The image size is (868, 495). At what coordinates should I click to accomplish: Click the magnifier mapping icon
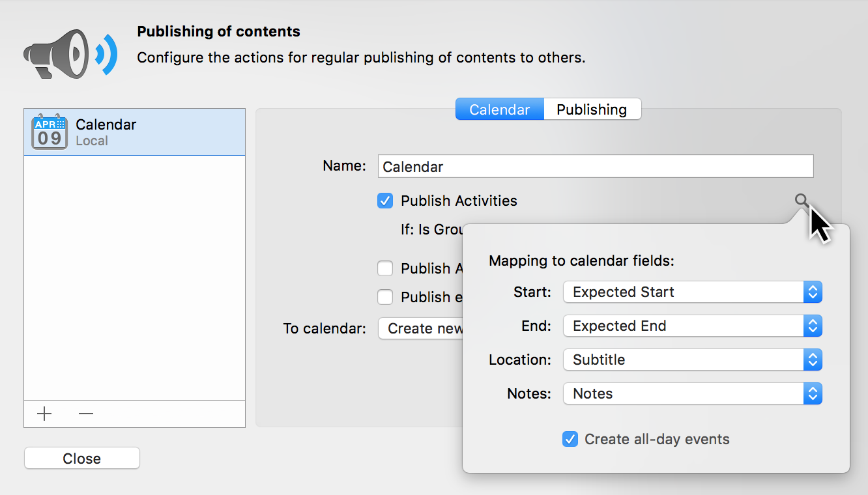pos(802,201)
